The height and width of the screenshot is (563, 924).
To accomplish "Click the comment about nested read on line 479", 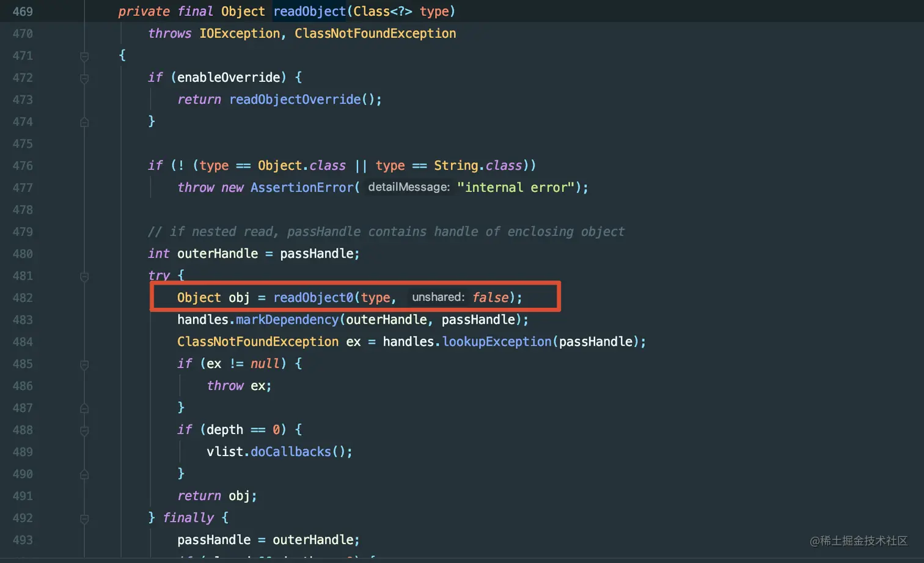I will [x=386, y=231].
